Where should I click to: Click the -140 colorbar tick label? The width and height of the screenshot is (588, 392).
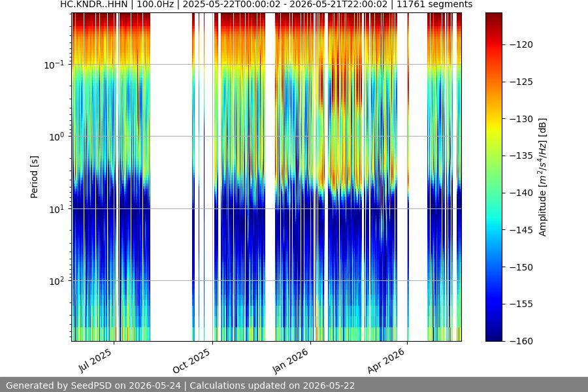click(x=521, y=193)
